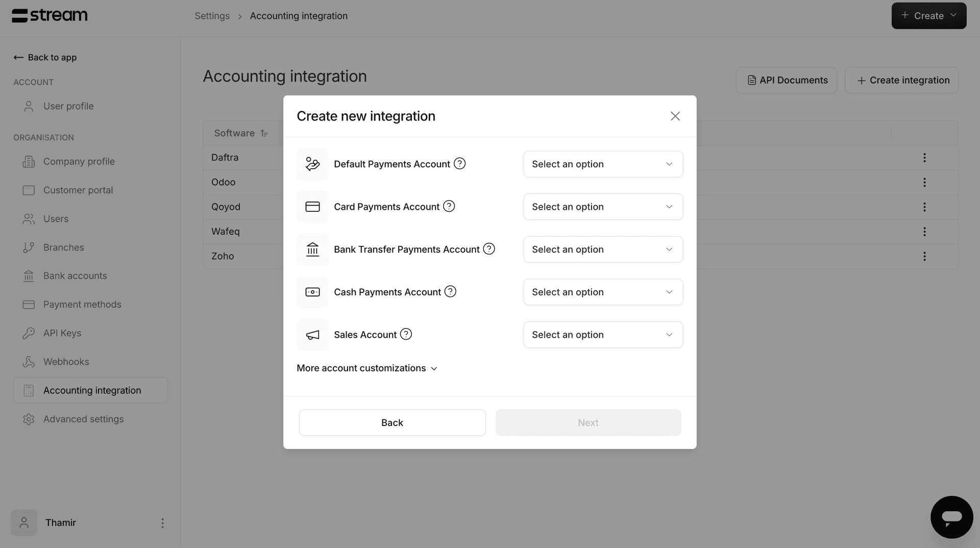Open Customer portal settings
The width and height of the screenshot is (980, 548).
pyautogui.click(x=90, y=190)
